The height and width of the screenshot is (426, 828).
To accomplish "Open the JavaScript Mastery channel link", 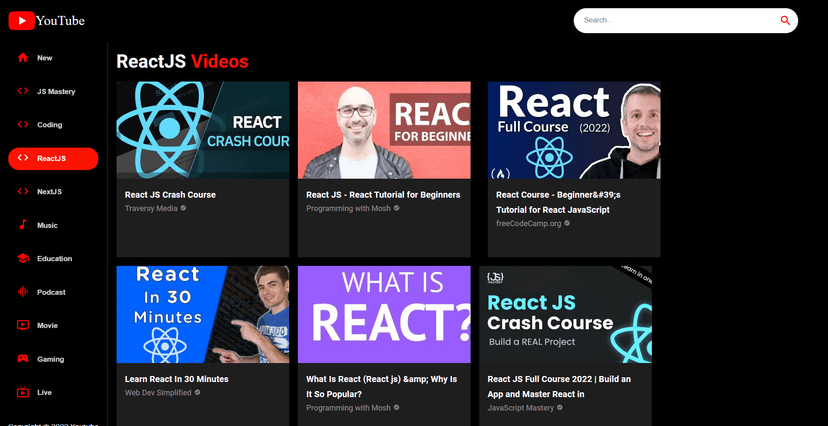I will pos(521,408).
